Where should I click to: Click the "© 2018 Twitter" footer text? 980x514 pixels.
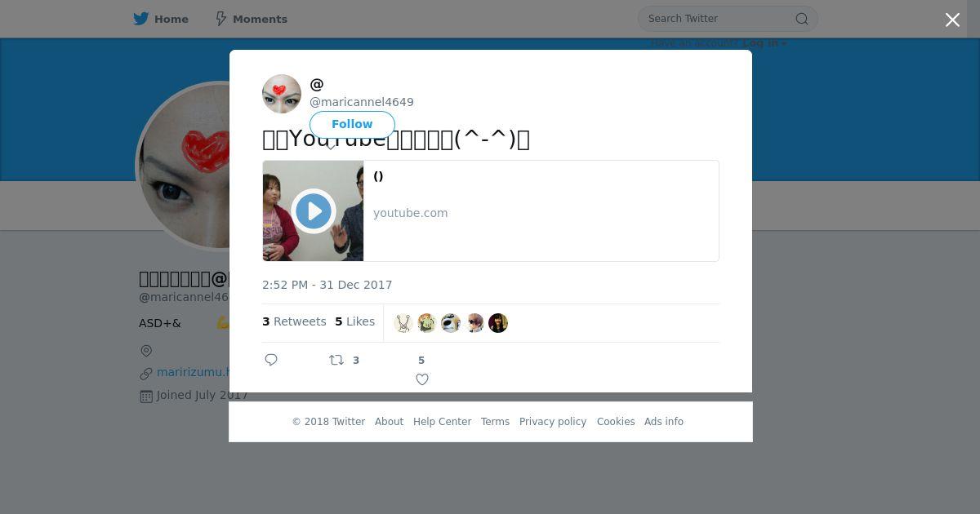[328, 422]
